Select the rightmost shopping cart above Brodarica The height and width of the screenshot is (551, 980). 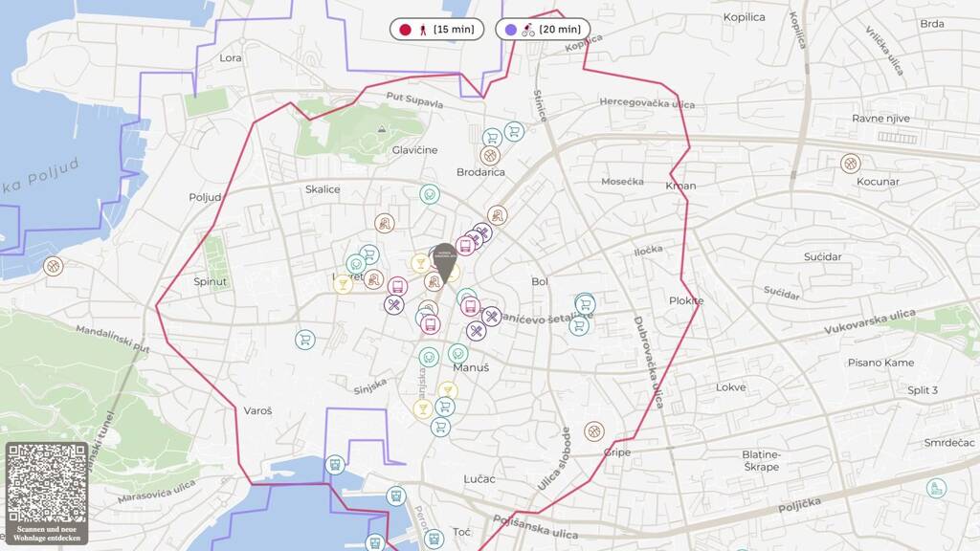click(514, 131)
